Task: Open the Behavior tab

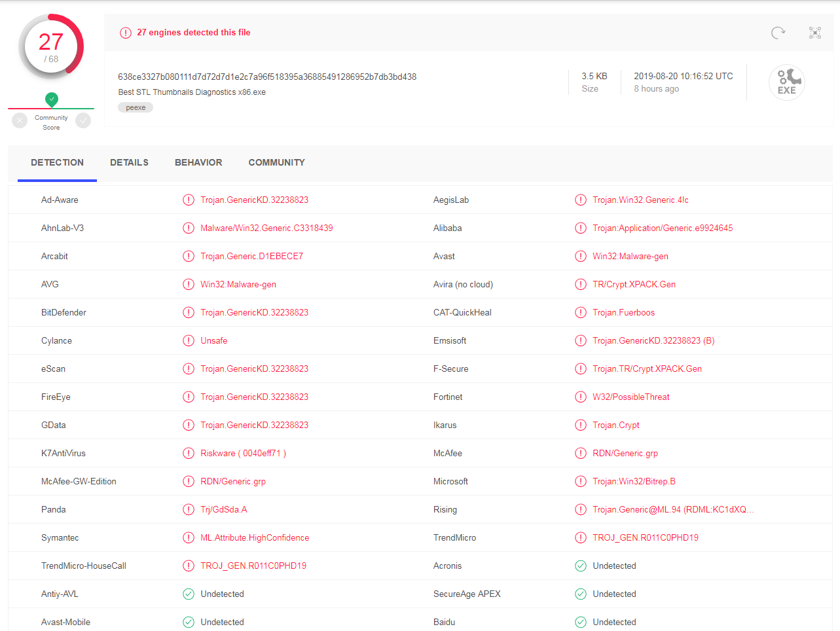Action: coord(198,162)
